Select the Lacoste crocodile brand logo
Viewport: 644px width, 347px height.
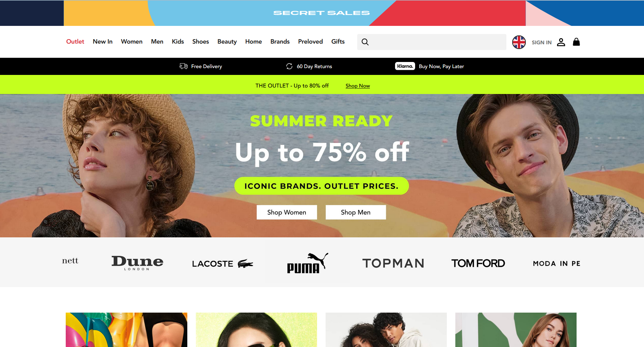pyautogui.click(x=223, y=264)
